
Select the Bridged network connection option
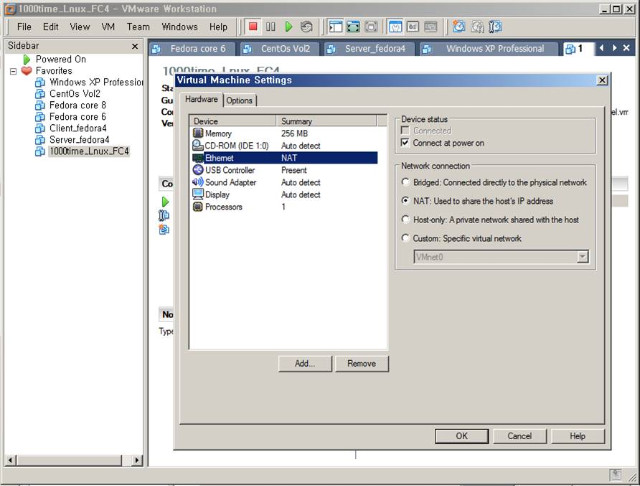pos(405,182)
